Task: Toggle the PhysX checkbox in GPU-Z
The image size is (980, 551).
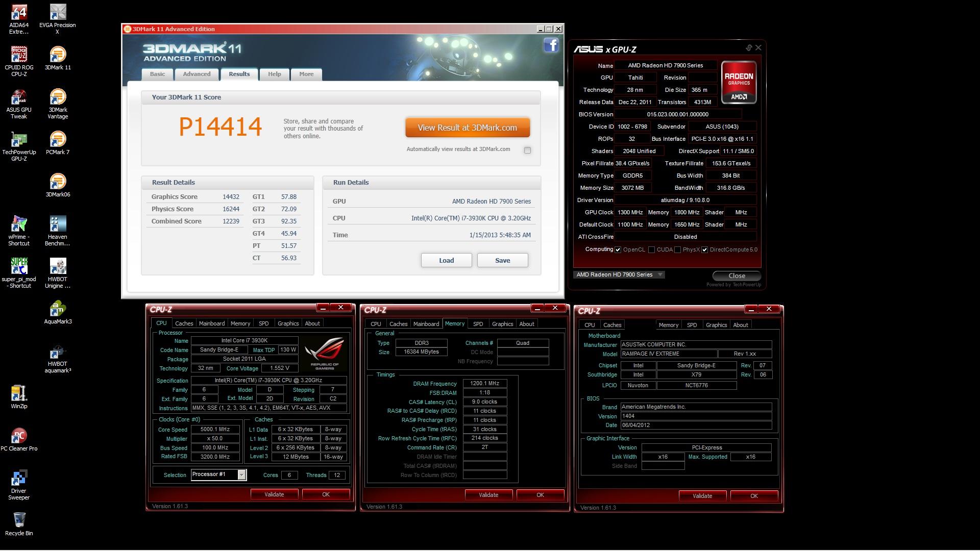Action: point(677,250)
